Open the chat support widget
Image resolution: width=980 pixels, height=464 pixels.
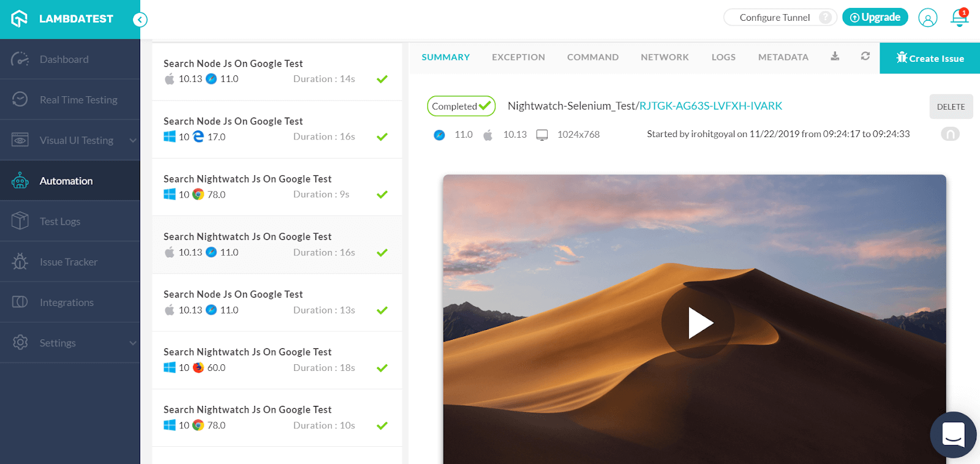[x=953, y=435]
